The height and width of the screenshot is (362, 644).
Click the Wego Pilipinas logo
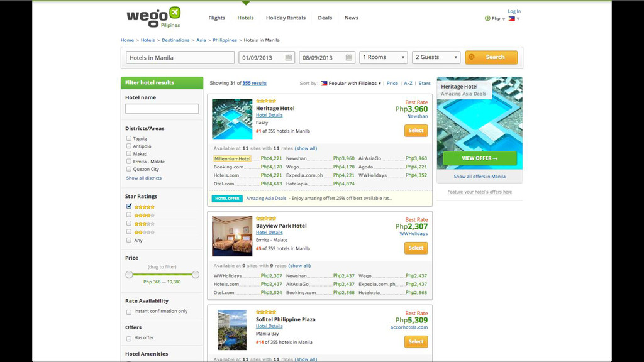coord(153,17)
